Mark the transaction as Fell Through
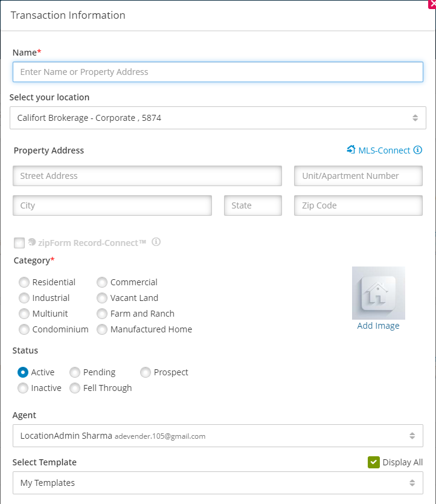 (x=75, y=388)
